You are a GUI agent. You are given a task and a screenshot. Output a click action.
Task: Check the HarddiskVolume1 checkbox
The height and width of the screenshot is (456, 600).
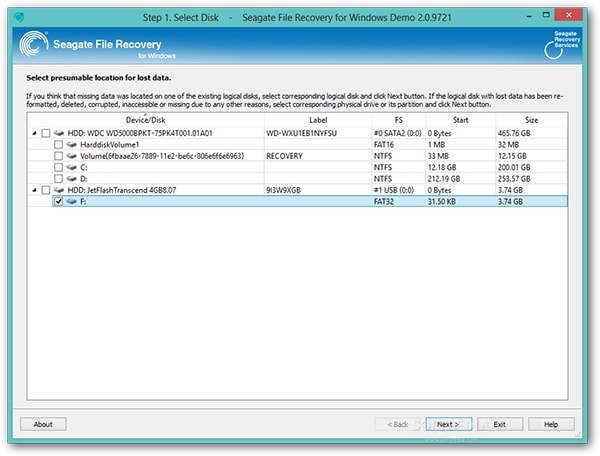58,145
